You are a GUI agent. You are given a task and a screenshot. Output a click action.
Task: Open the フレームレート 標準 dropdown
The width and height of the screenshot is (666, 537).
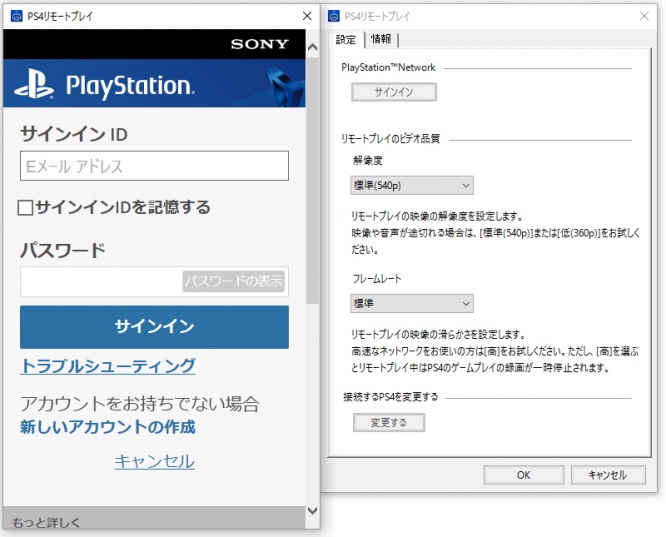412,303
